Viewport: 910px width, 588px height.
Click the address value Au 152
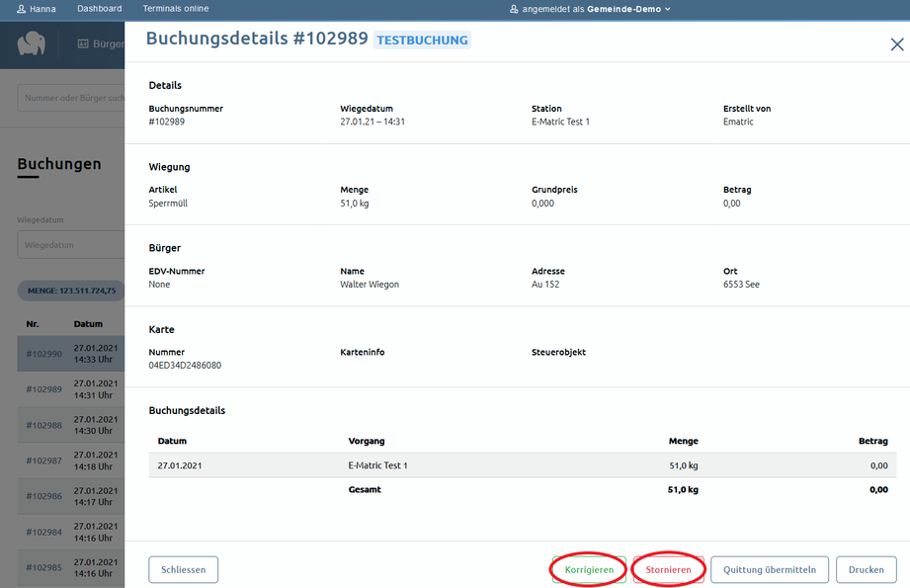[545, 284]
